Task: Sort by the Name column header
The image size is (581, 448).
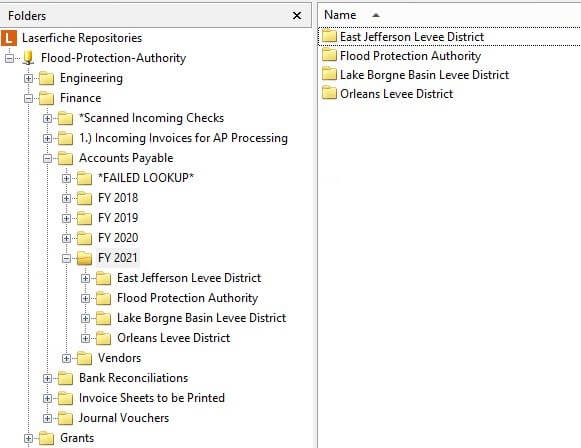Action: pyautogui.click(x=340, y=15)
